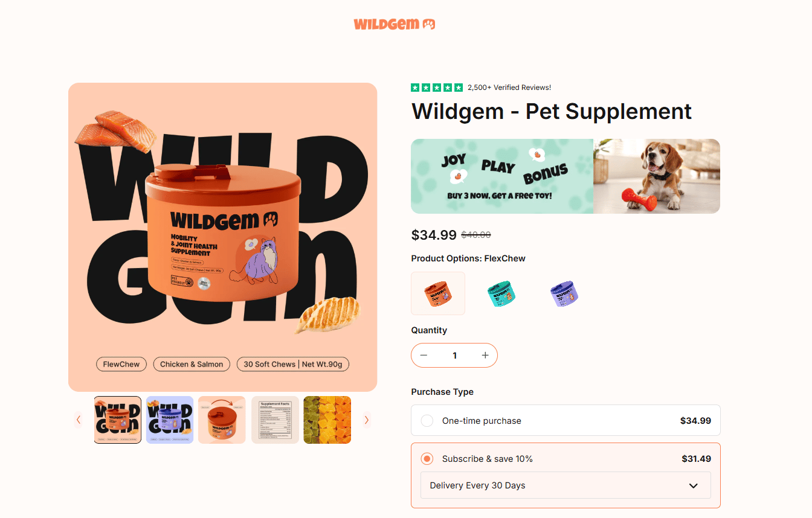Decrease quantity with the minus button
The image size is (812, 518).
424,355
